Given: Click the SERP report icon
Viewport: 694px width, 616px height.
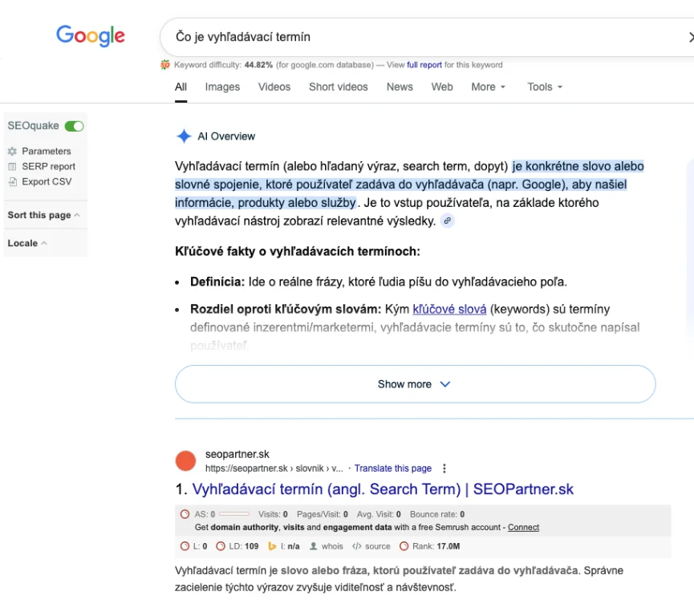Looking at the screenshot, I should [x=12, y=167].
